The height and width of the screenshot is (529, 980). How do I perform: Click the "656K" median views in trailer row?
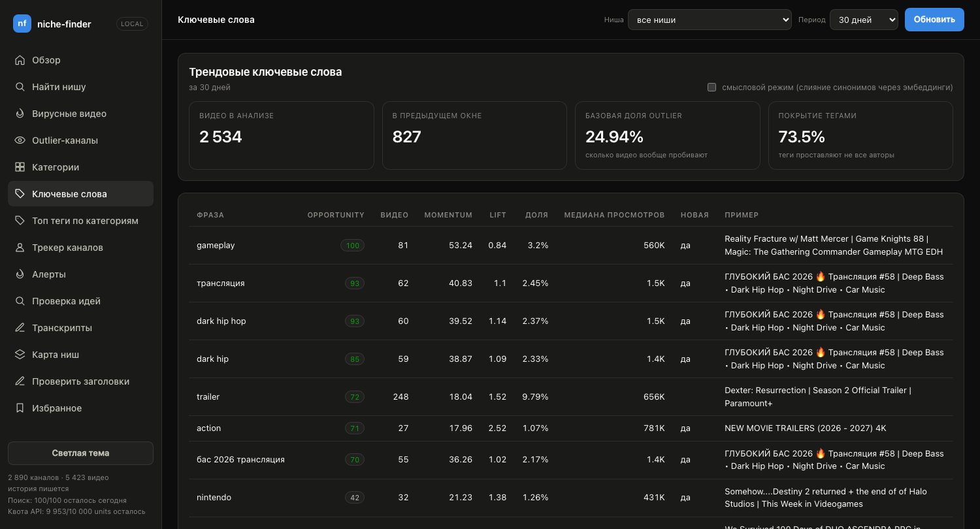coord(653,397)
